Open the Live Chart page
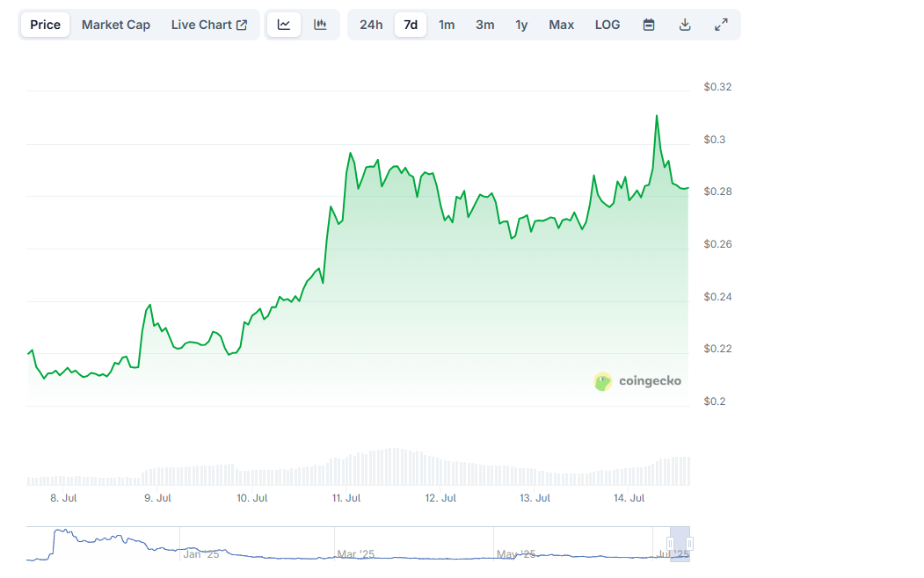This screenshot has height=578, width=924. pos(202,24)
